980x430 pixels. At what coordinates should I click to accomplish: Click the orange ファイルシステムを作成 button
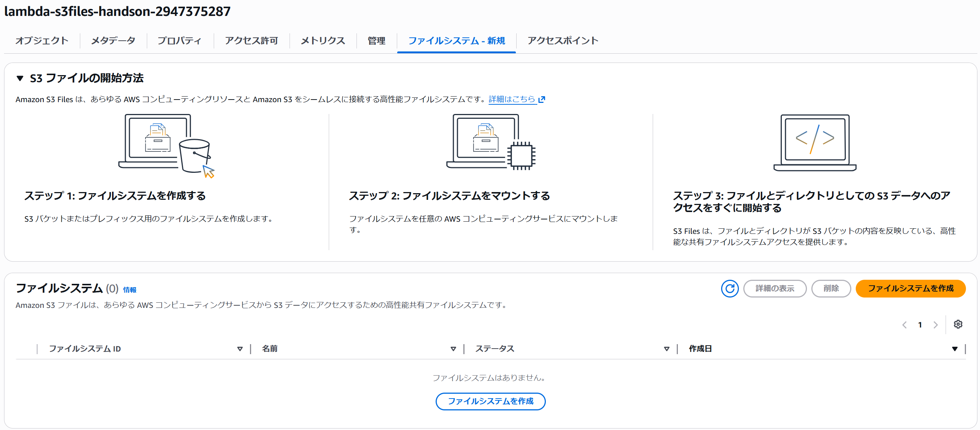(910, 288)
